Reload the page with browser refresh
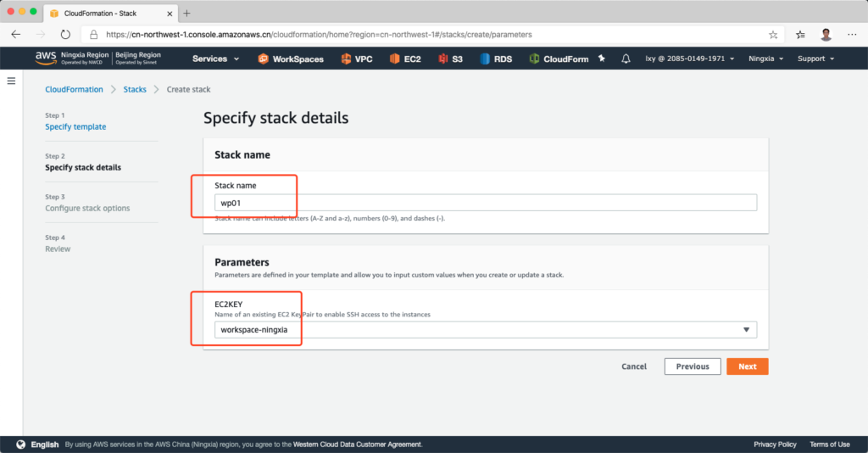The height and width of the screenshot is (453, 868). coord(65,35)
